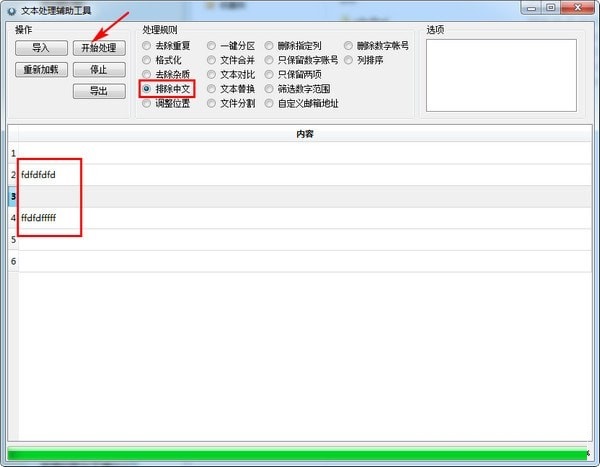Screen dimensions: 600x467
Task: Select the 删除指定列 option
Action: coord(293,46)
